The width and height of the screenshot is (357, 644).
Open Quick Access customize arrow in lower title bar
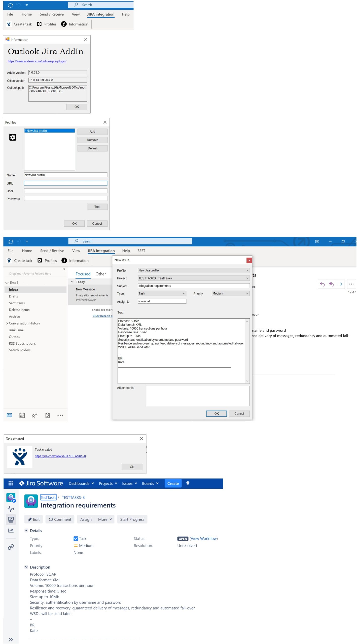pyautogui.click(x=27, y=242)
